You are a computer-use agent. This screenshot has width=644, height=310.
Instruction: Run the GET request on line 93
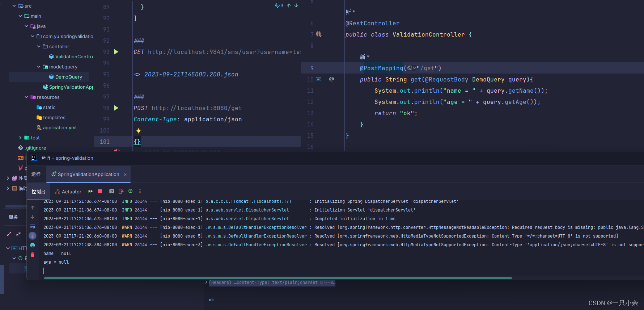tap(116, 52)
